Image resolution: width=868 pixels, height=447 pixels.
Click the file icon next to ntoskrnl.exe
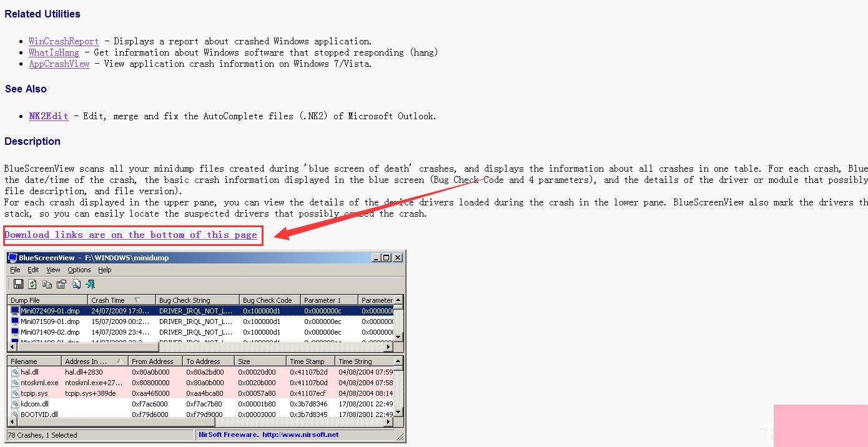(x=15, y=382)
